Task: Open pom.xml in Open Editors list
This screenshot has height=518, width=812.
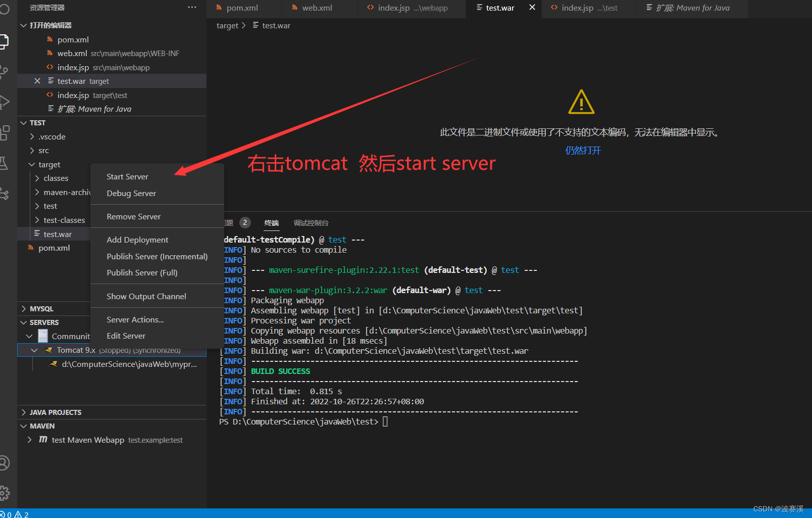Action: click(112, 39)
